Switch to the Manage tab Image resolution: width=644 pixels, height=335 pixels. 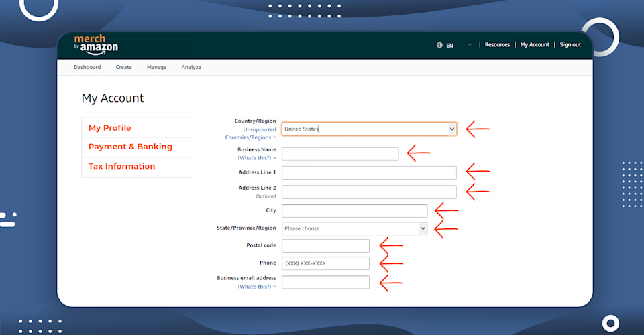click(156, 67)
